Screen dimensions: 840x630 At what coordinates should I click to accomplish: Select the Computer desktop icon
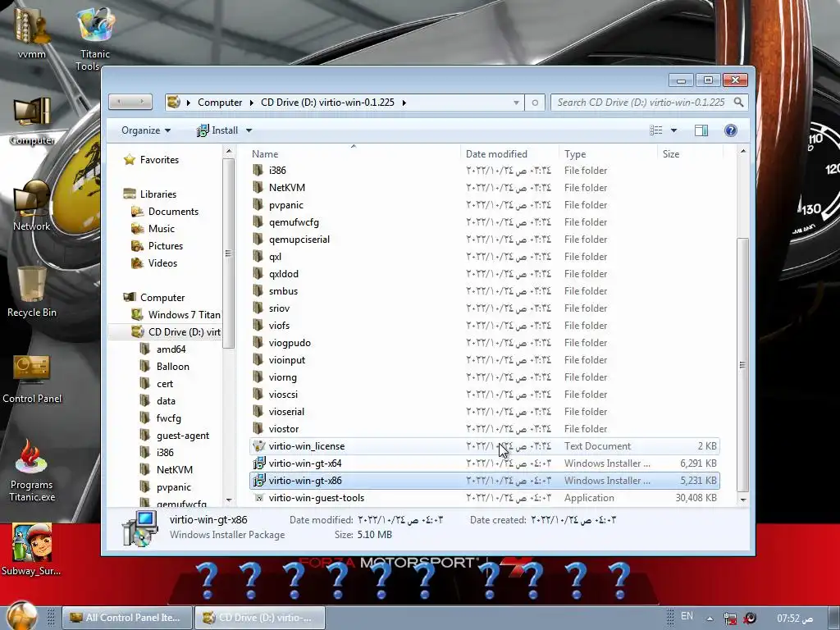click(x=32, y=121)
